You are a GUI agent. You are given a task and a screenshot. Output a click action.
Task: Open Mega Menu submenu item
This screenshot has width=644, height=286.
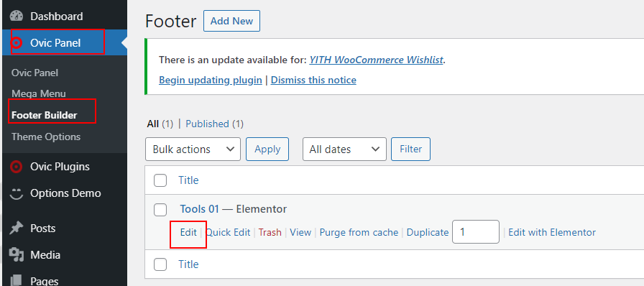[x=39, y=93]
